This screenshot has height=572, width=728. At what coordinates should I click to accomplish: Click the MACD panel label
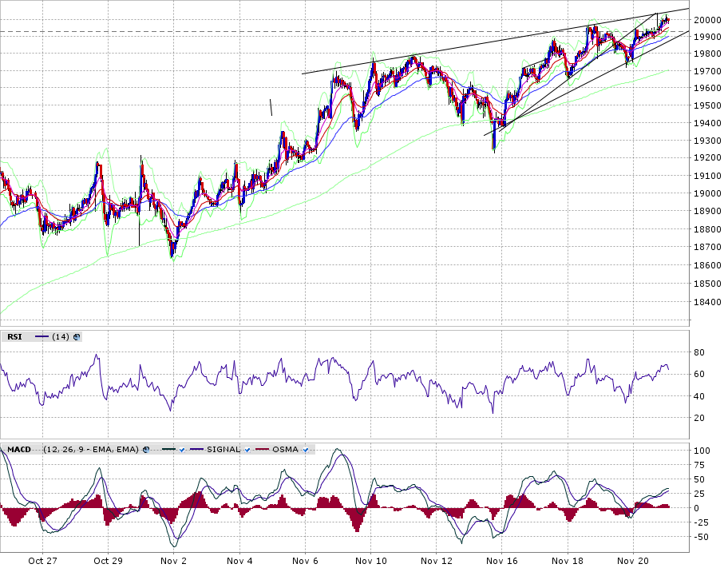click(x=19, y=450)
